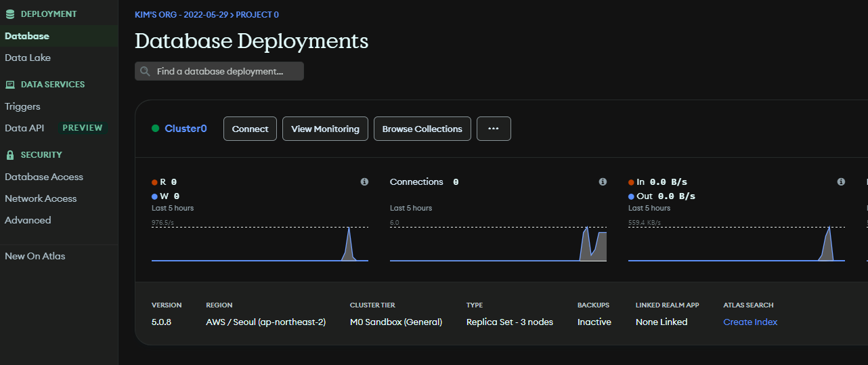Open the Cluster0 link
868x365 pixels.
coord(186,129)
